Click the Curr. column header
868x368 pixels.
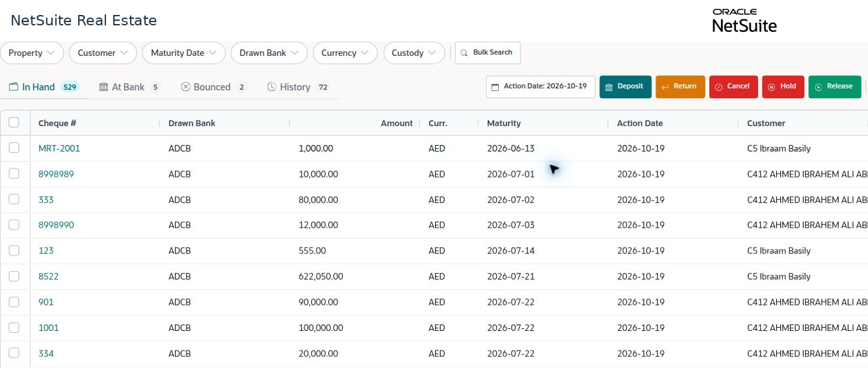pyautogui.click(x=438, y=123)
